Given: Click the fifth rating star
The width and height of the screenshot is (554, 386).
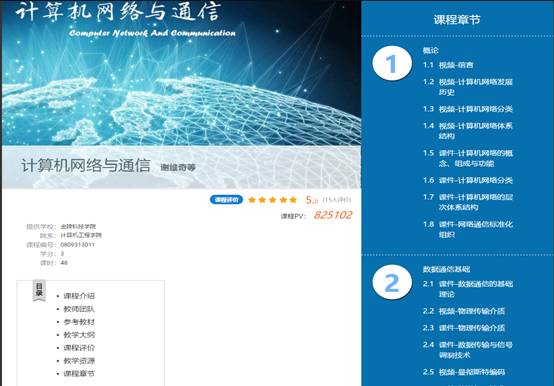Looking at the screenshot, I should (x=293, y=200).
